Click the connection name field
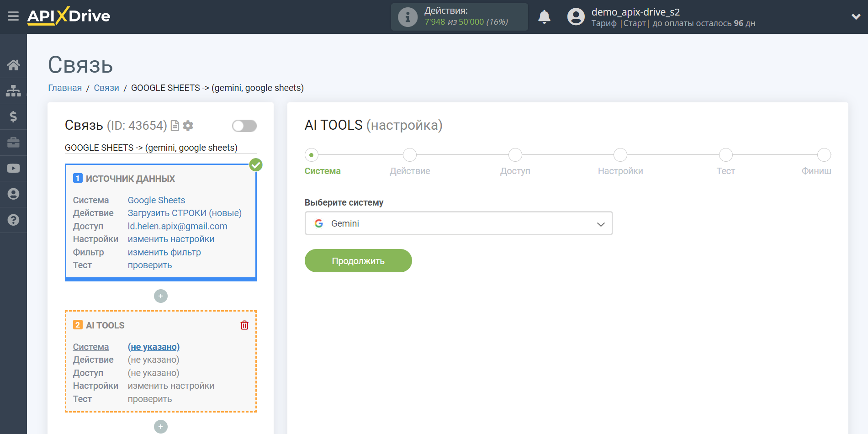Viewport: 868px width, 434px height. (160, 148)
